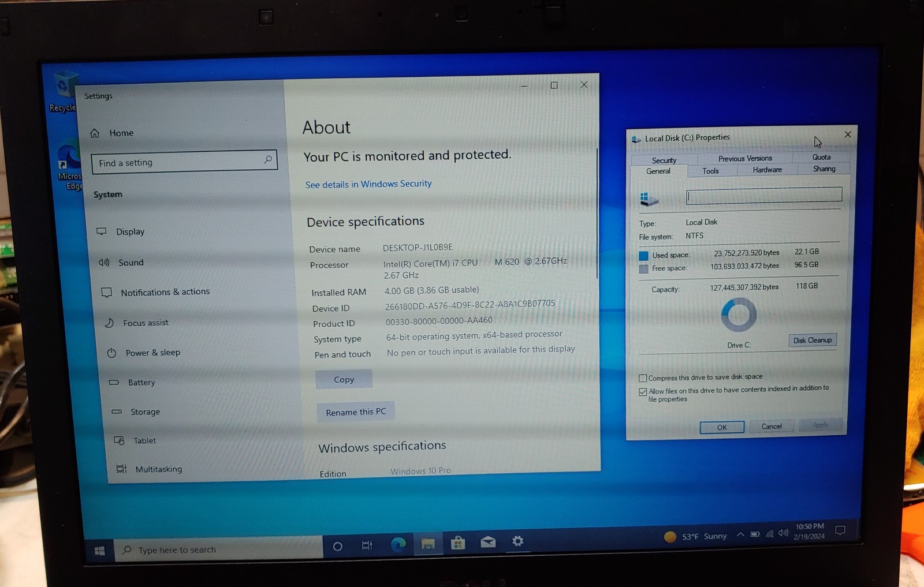Open Task View on taskbar
The image size is (924, 587).
pos(367,545)
